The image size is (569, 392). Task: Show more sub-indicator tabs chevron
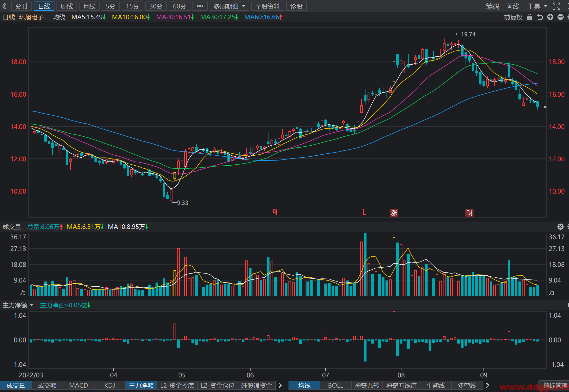coord(280,385)
